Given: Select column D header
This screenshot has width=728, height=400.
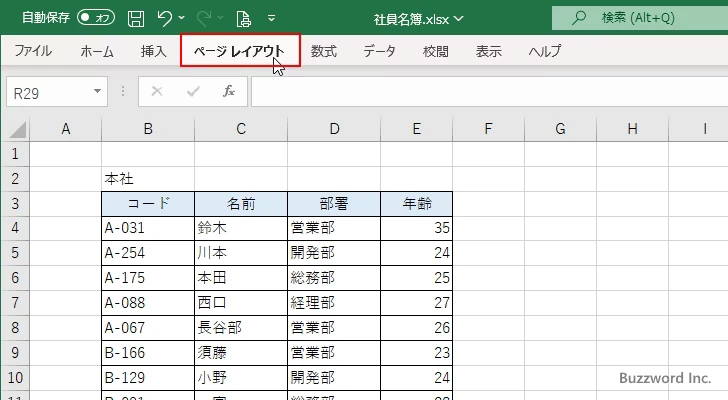Looking at the screenshot, I should [x=334, y=129].
